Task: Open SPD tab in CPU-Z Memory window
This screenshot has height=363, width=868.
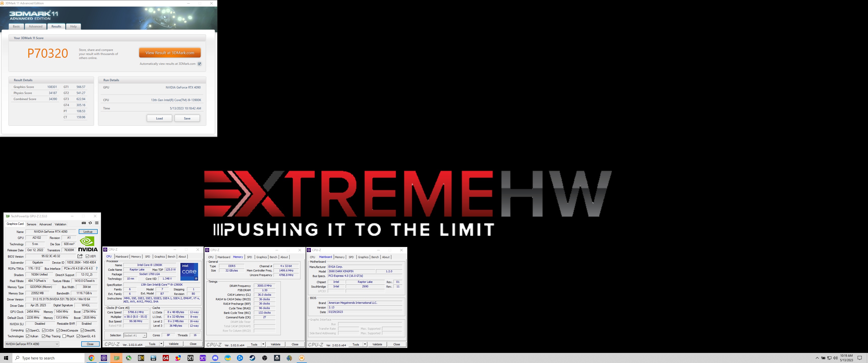Action: [249, 257]
